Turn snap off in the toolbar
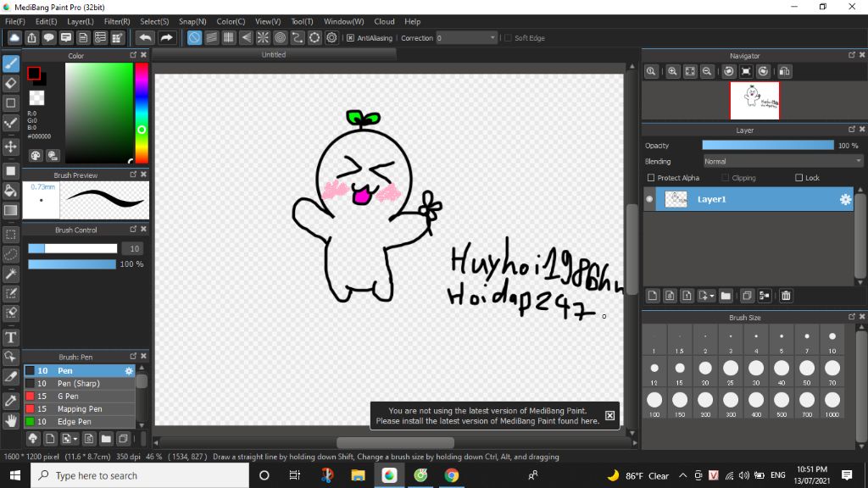 coord(194,37)
